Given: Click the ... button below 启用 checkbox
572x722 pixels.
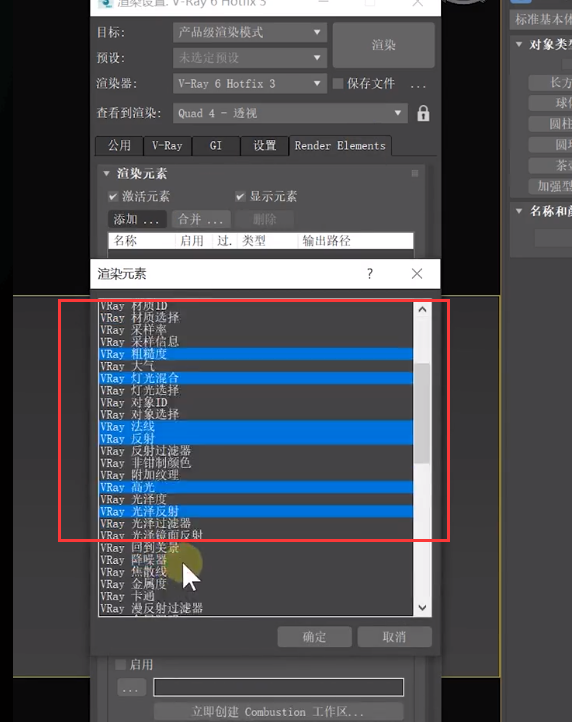Looking at the screenshot, I should [131, 688].
